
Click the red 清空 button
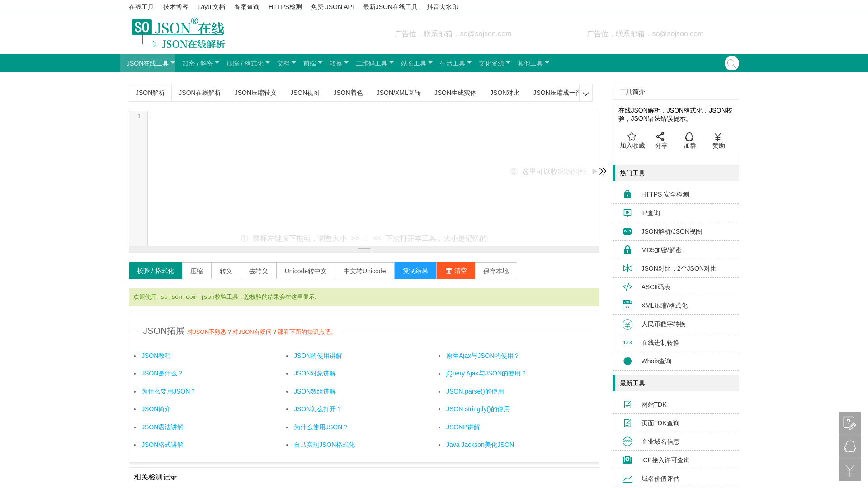click(456, 271)
